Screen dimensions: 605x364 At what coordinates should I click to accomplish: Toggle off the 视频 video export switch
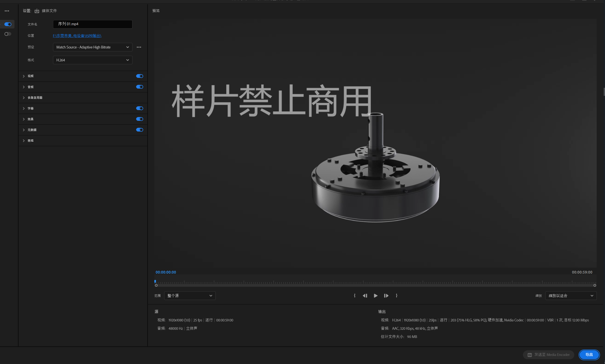coord(140,76)
